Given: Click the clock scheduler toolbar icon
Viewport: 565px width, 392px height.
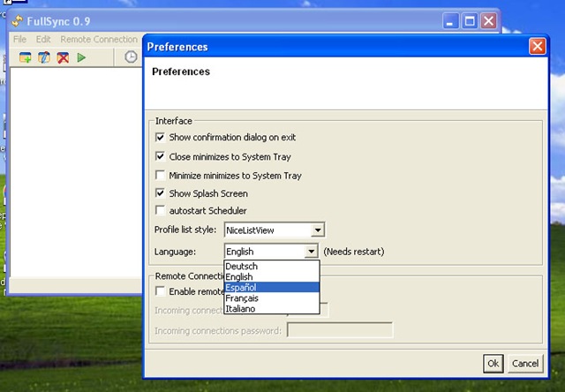Looking at the screenshot, I should click(x=131, y=57).
